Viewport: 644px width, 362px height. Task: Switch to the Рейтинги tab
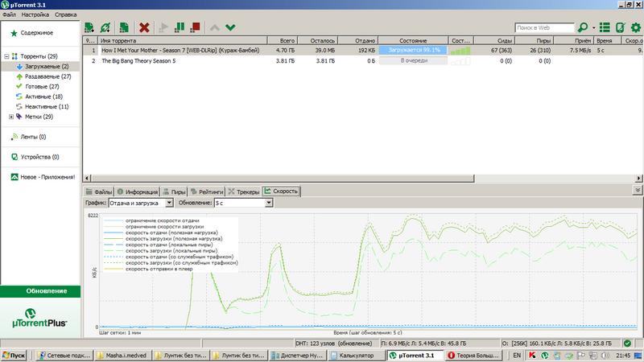pos(207,191)
